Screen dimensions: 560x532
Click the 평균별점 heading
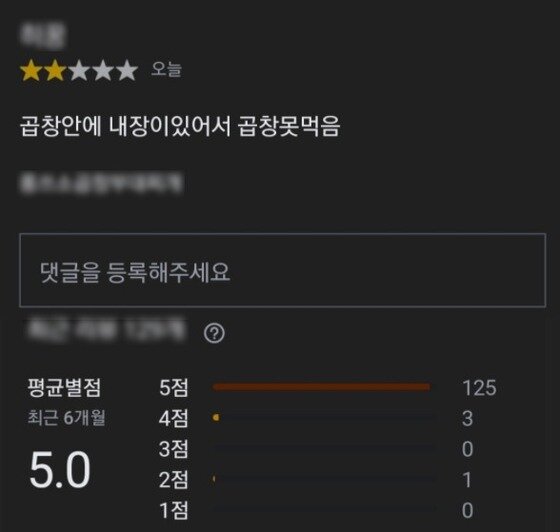65,387
